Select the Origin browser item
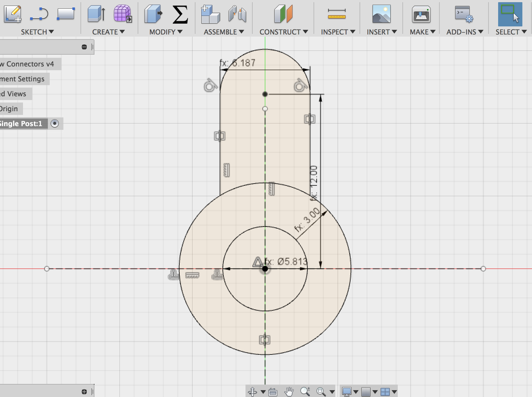 [11, 109]
